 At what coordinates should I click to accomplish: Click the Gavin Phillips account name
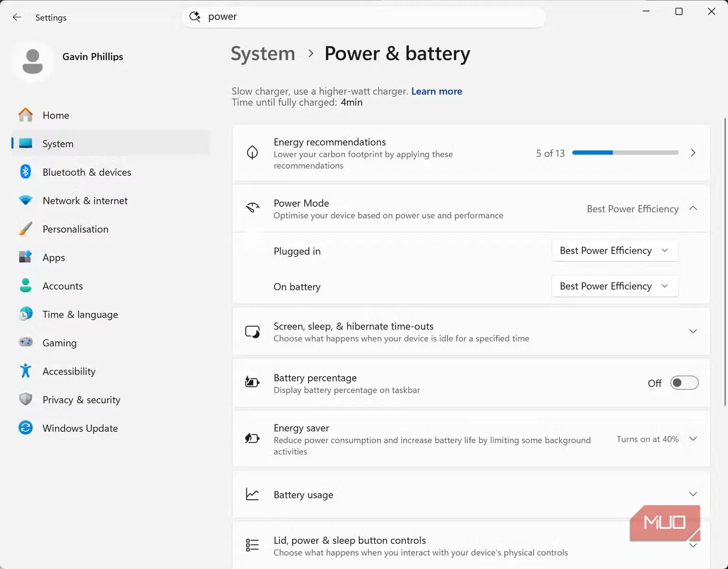click(93, 56)
